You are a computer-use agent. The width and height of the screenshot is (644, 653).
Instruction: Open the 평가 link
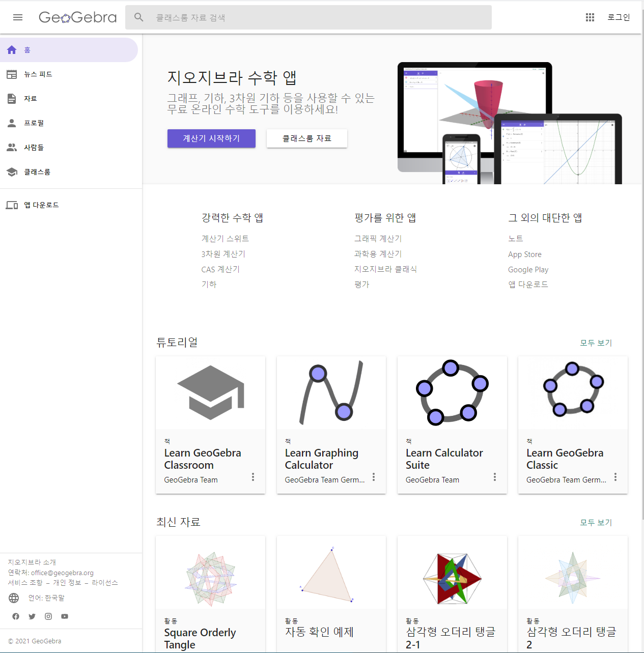362,285
